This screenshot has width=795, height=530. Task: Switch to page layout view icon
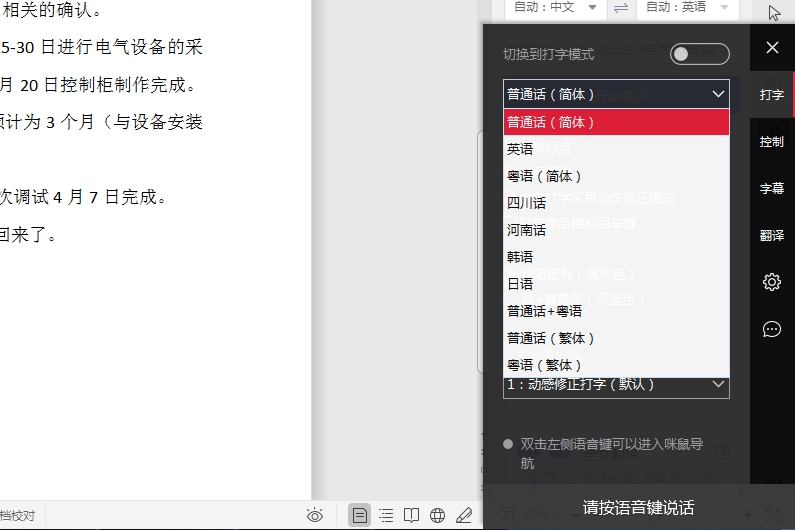[x=359, y=516]
